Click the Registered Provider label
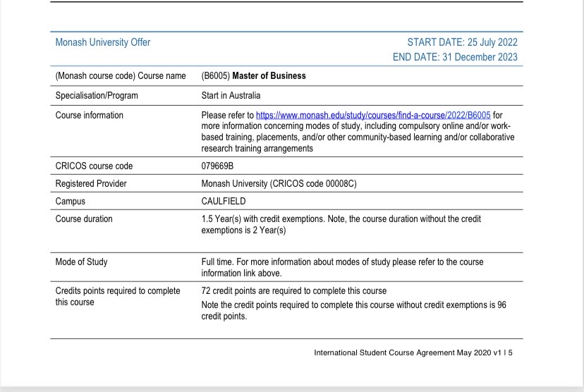The height and width of the screenshot is (392, 584). tap(92, 184)
